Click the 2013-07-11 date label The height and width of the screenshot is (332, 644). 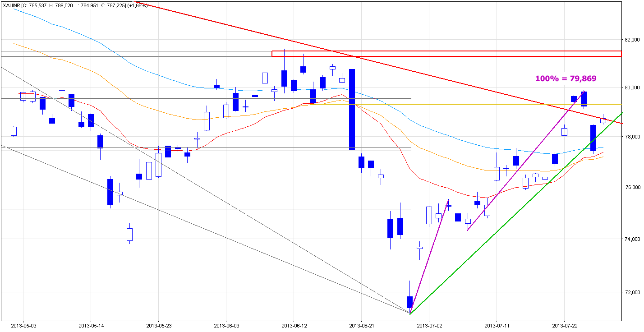(497, 325)
